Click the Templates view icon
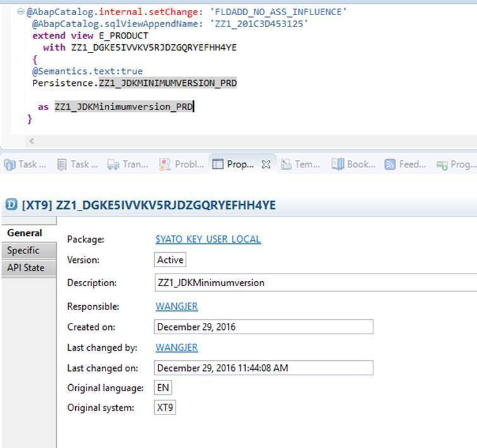Screen dimensions: 477x448 coord(286,165)
